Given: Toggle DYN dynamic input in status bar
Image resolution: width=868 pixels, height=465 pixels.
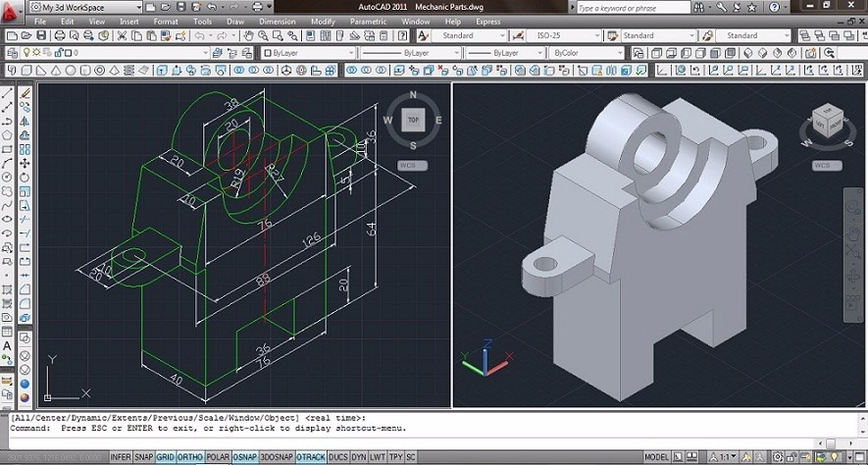Looking at the screenshot, I should (x=359, y=457).
